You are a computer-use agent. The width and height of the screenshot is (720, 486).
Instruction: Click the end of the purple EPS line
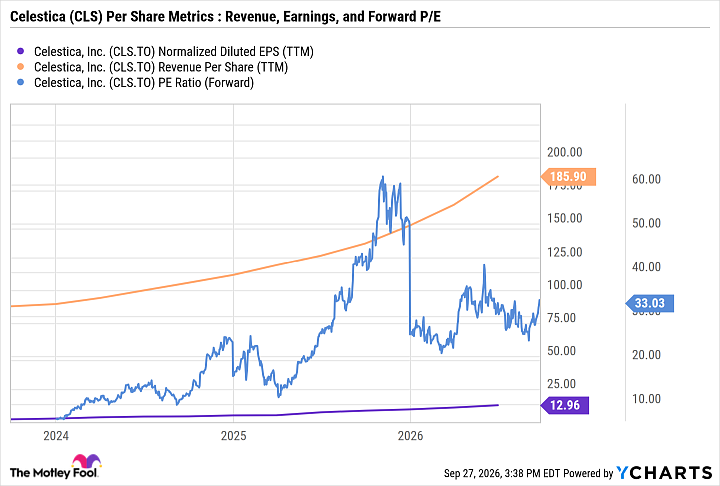498,405
